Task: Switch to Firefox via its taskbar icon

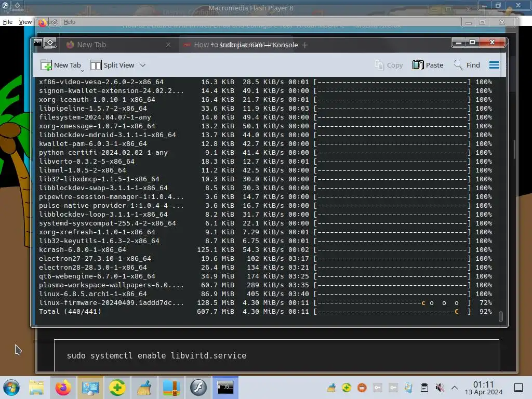Action: (63, 388)
